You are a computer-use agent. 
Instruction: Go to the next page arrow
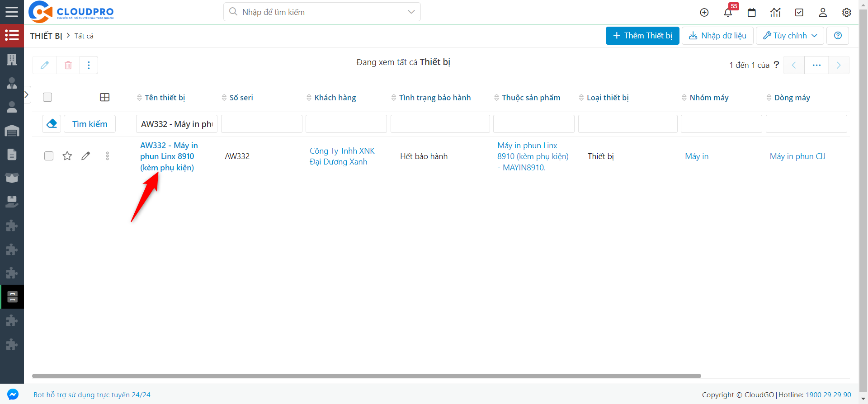coord(839,65)
